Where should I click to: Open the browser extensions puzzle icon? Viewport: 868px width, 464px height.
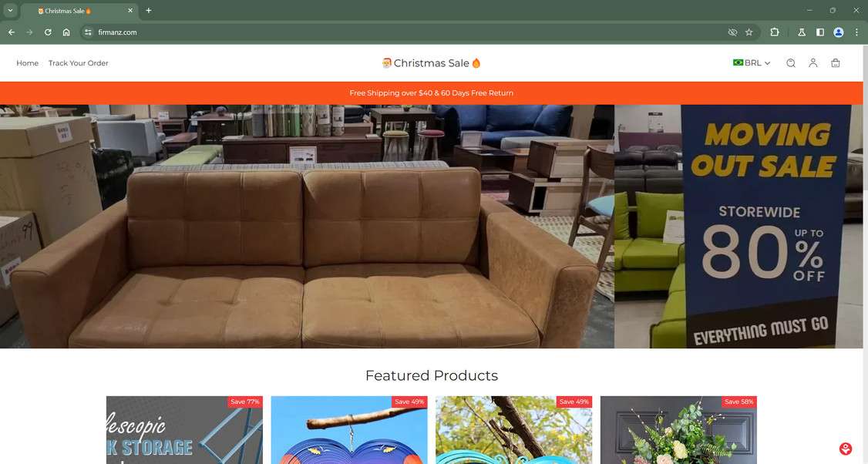[775, 32]
